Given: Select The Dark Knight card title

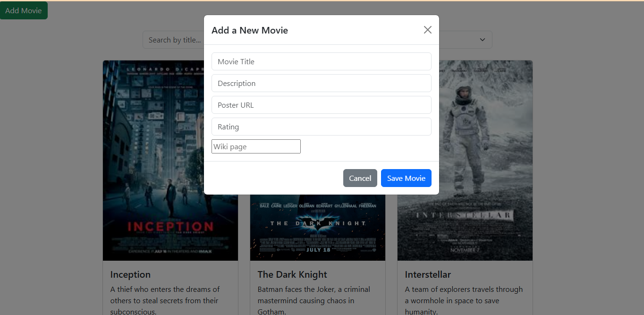Looking at the screenshot, I should coord(292,274).
